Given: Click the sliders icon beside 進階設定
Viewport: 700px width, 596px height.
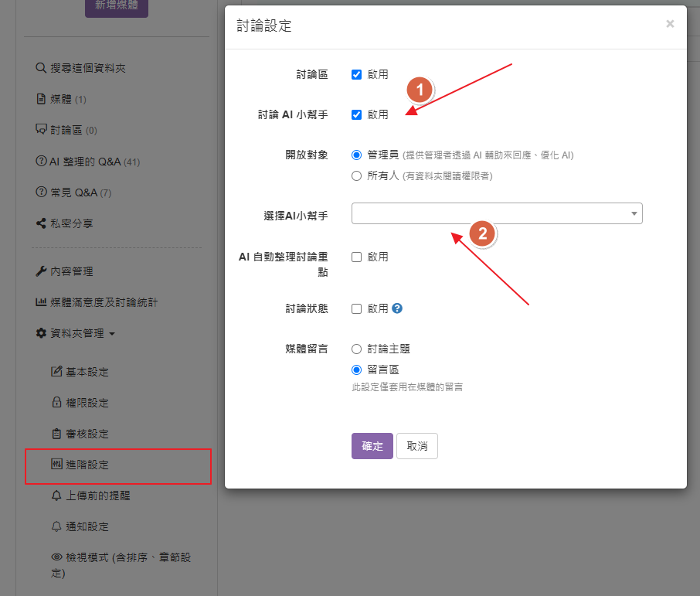Looking at the screenshot, I should 56,465.
